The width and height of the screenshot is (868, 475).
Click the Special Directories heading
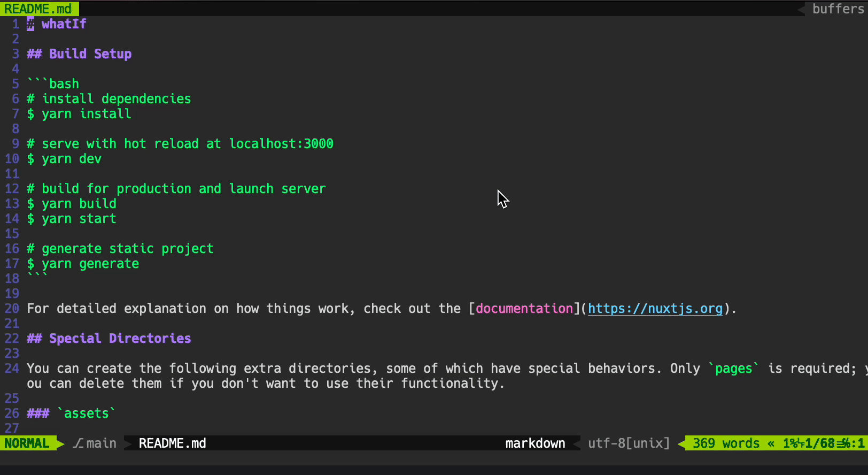109,339
